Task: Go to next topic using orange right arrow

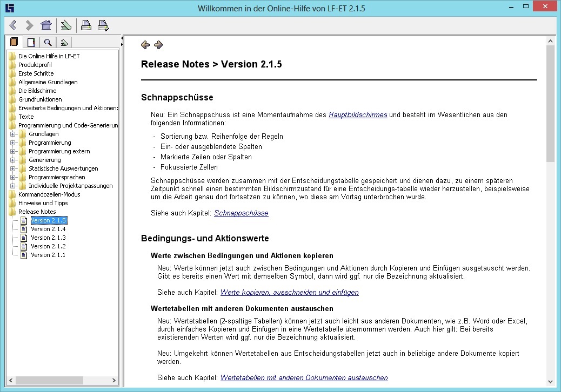Action: 158,45
